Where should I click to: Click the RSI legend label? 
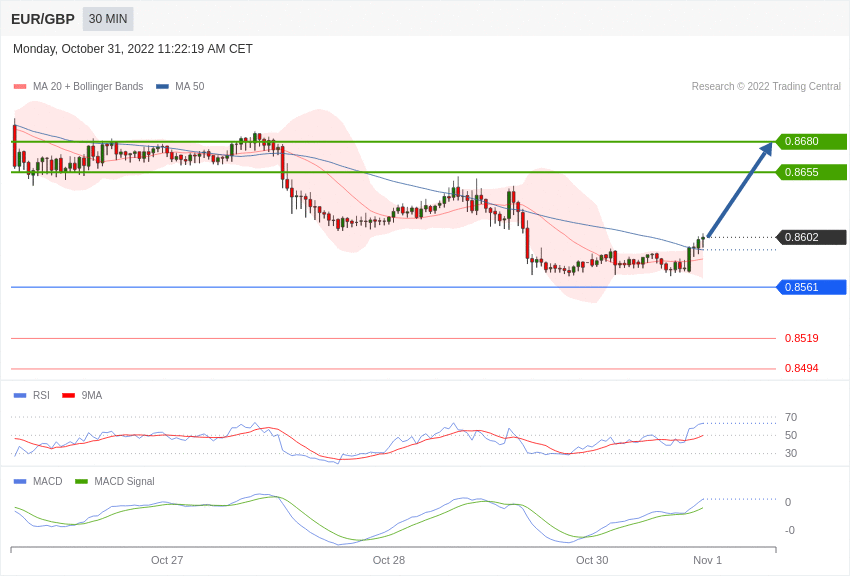pos(41,396)
